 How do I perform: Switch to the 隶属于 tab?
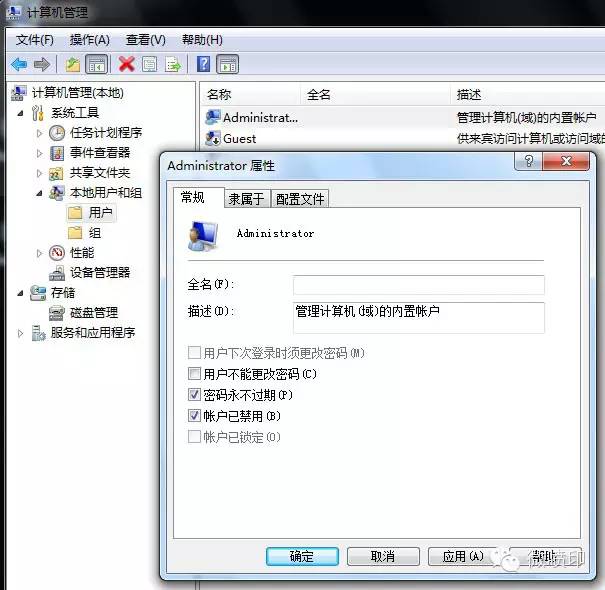(247, 199)
